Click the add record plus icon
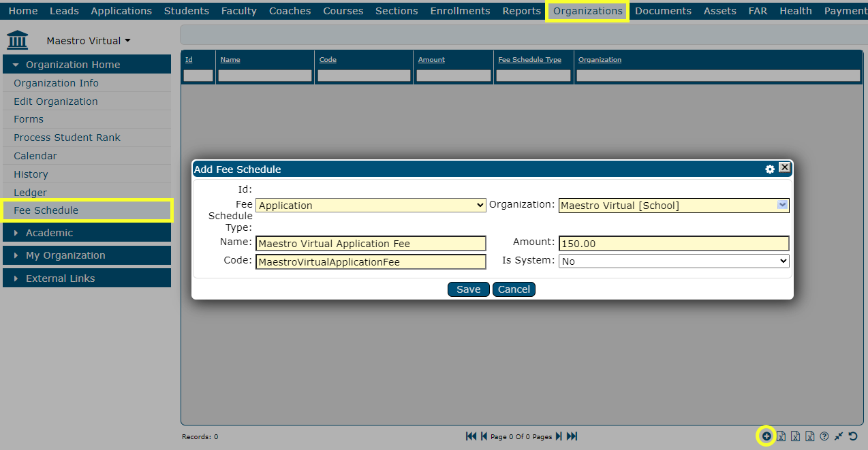This screenshot has height=450, width=868. pyautogui.click(x=766, y=436)
